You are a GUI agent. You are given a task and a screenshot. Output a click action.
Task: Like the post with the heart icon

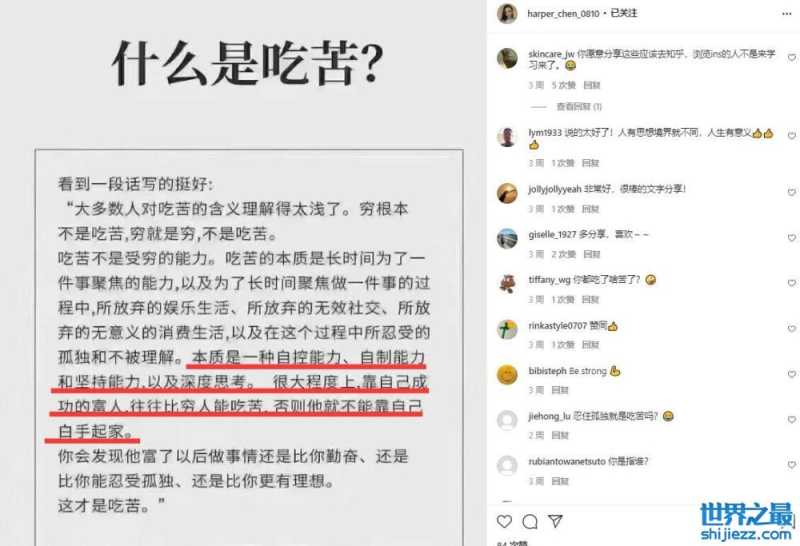(504, 522)
